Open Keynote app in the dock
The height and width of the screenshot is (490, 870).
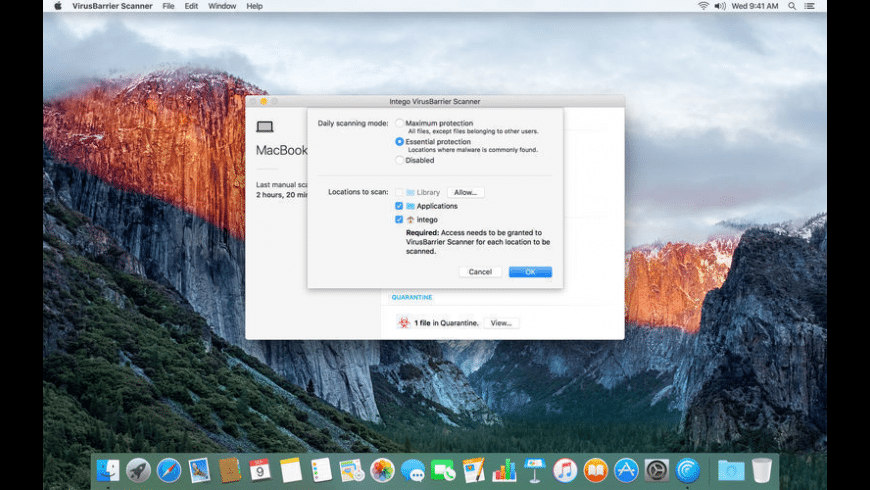[x=535, y=471]
